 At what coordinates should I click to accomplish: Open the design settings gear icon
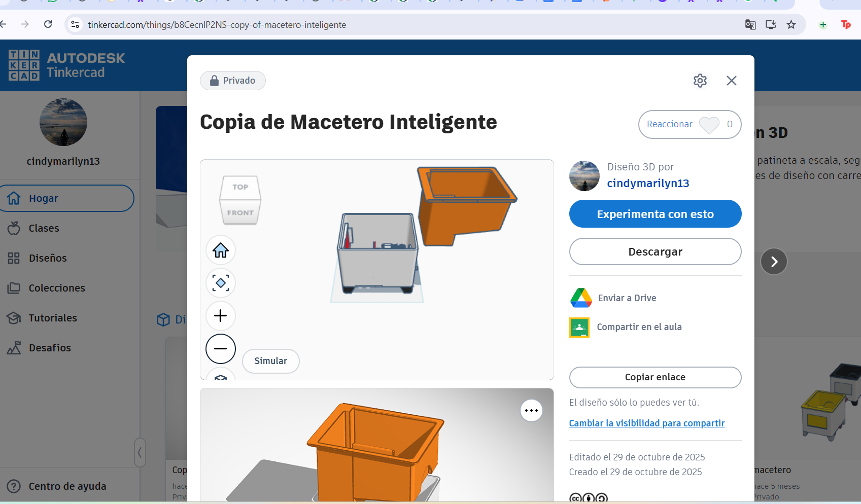click(700, 81)
